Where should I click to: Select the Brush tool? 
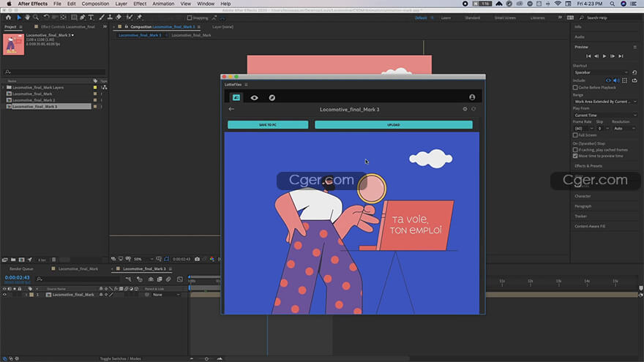[102, 18]
